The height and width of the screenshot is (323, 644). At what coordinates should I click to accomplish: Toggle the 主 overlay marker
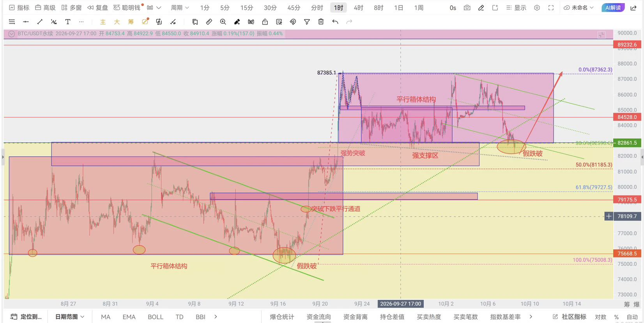[103, 22]
